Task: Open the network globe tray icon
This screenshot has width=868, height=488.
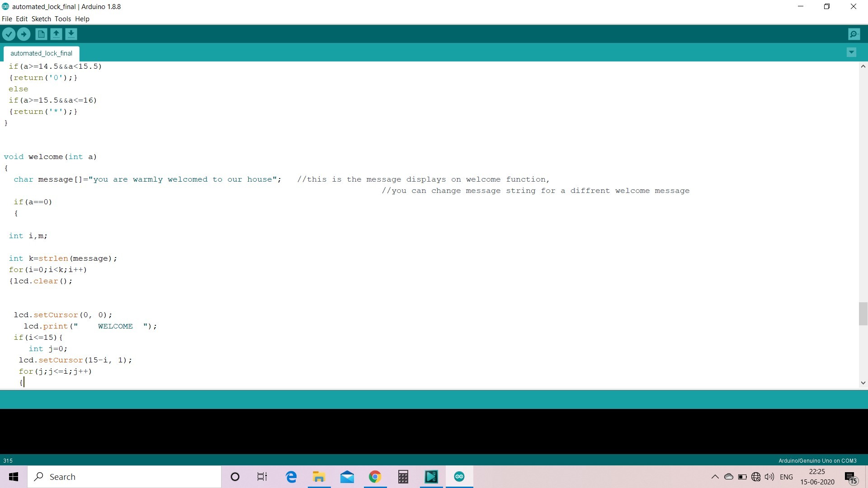Action: (755, 477)
